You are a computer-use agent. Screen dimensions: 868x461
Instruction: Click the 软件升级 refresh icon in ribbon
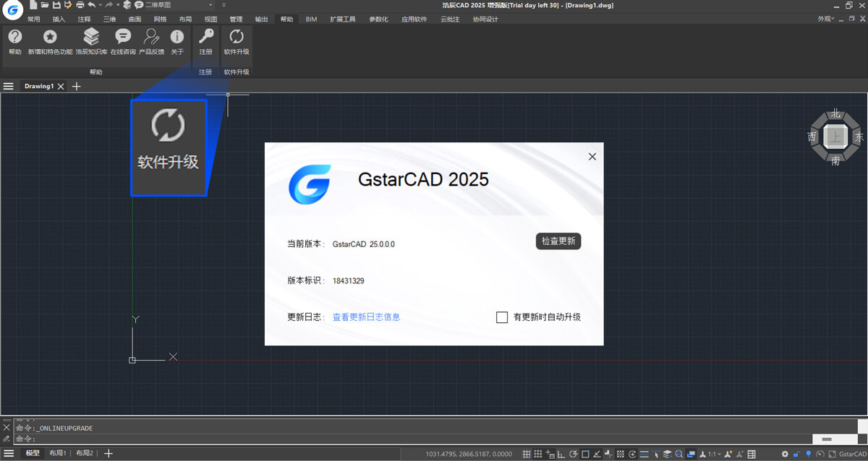pyautogui.click(x=237, y=37)
